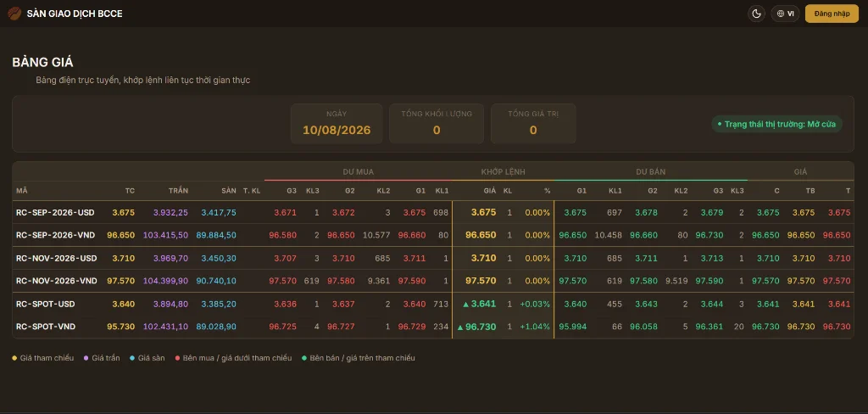Click floor price 3.450,30
The height and width of the screenshot is (414, 868).
(x=219, y=258)
